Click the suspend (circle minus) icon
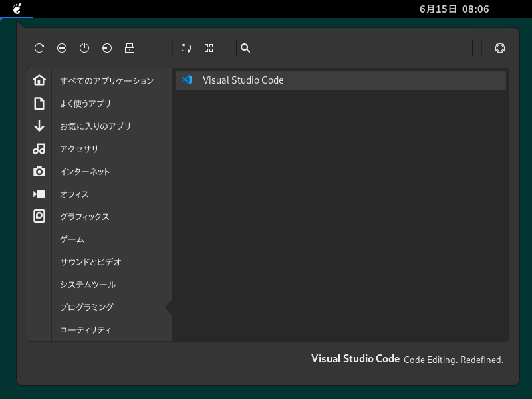Viewport: 532px width, 399px height. (62, 48)
